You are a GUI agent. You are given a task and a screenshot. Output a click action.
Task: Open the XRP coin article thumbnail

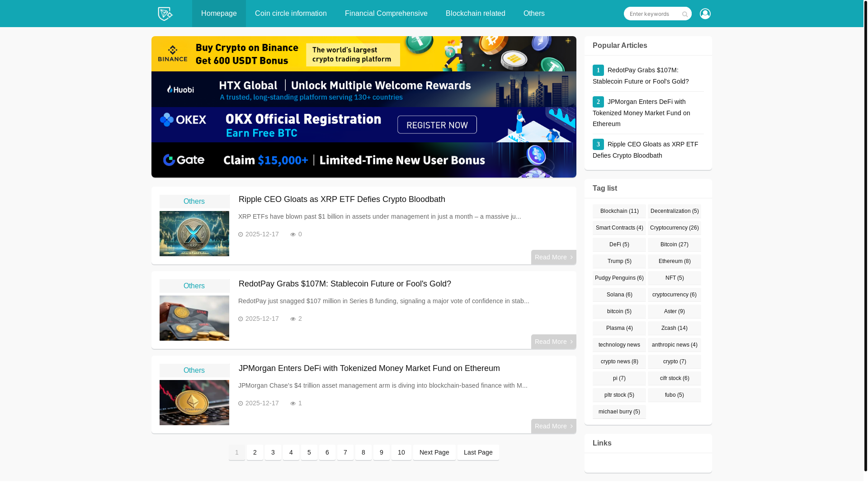[x=194, y=234]
